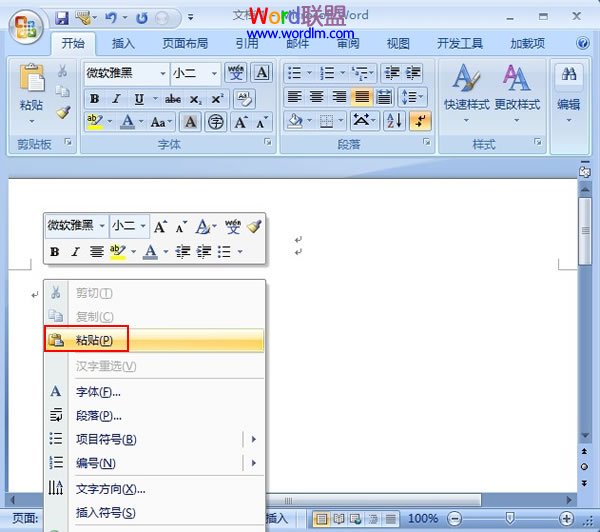Click the Character Border icon in ribbon
This screenshot has height=532, width=600.
pos(262,72)
